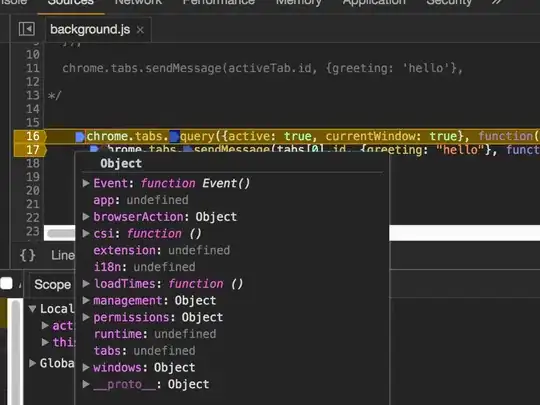Screen dimensions: 540x405
Task: Click line number 11 in gutter
Action: 33,68
